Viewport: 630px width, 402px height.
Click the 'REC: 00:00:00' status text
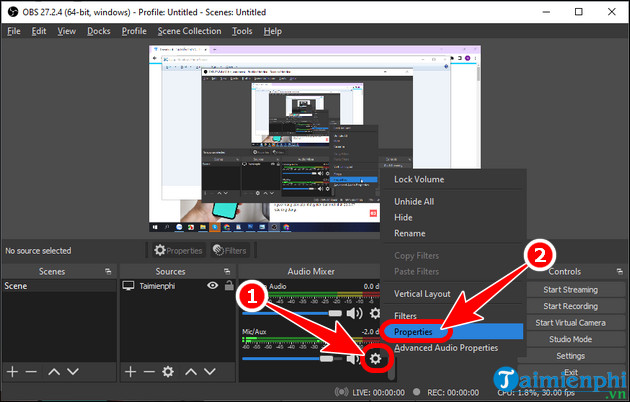[453, 392]
